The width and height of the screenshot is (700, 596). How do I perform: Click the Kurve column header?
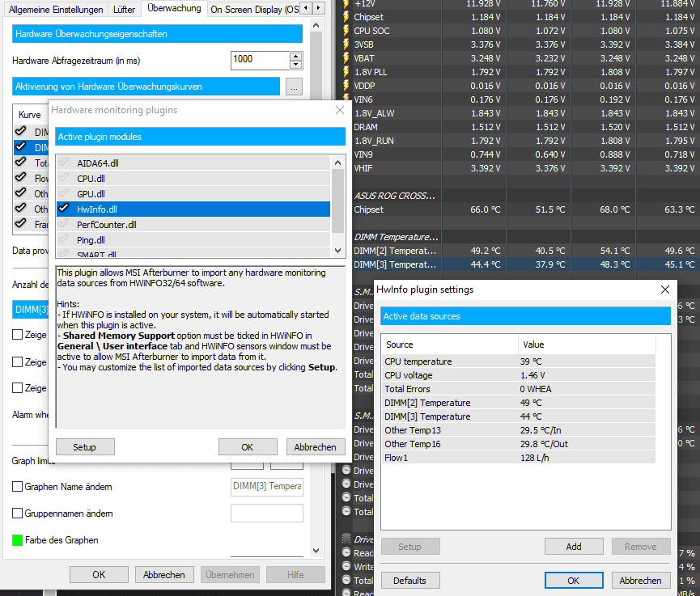coord(30,115)
